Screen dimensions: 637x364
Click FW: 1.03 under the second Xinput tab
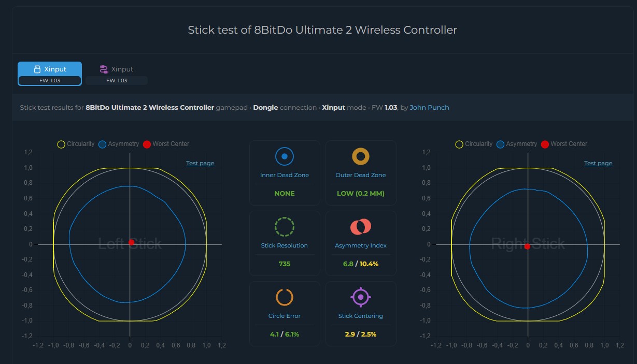click(117, 81)
